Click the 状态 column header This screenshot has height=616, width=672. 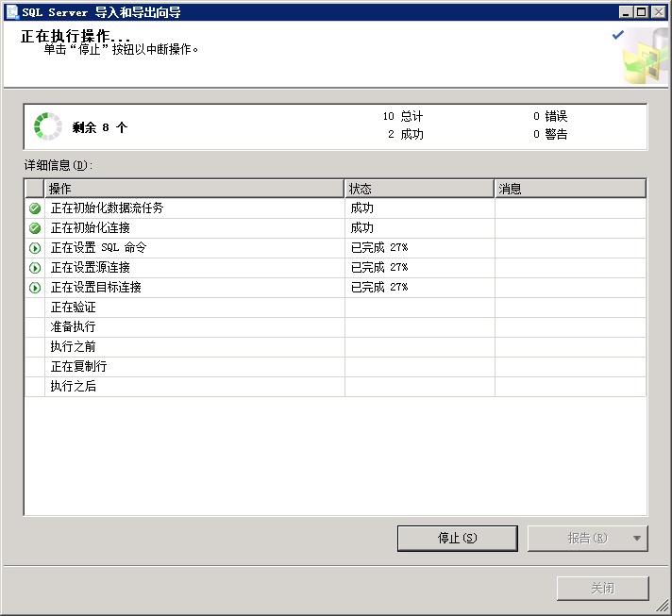pyautogui.click(x=419, y=189)
